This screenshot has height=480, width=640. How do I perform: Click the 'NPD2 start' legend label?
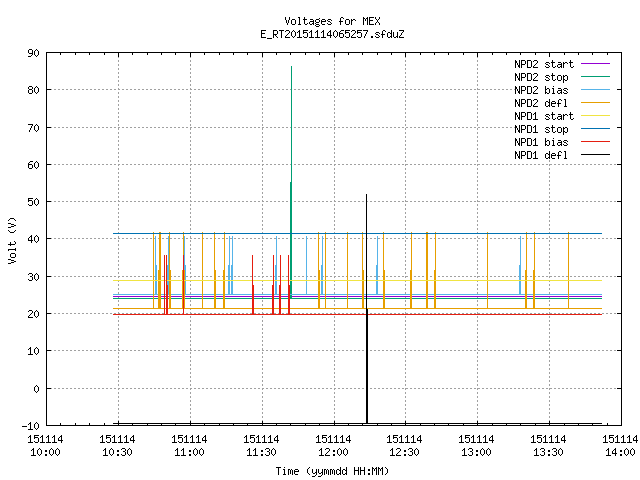pyautogui.click(x=544, y=64)
